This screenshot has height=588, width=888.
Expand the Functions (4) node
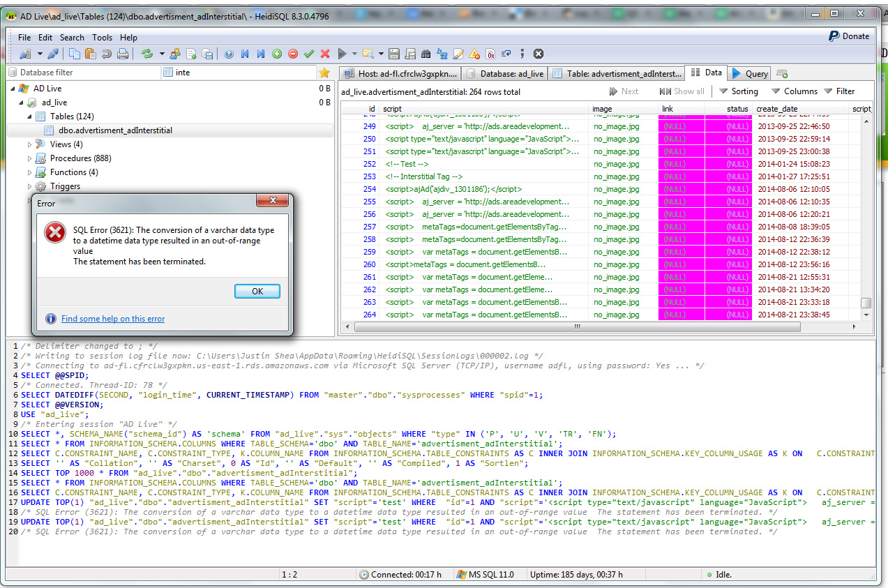(x=29, y=172)
